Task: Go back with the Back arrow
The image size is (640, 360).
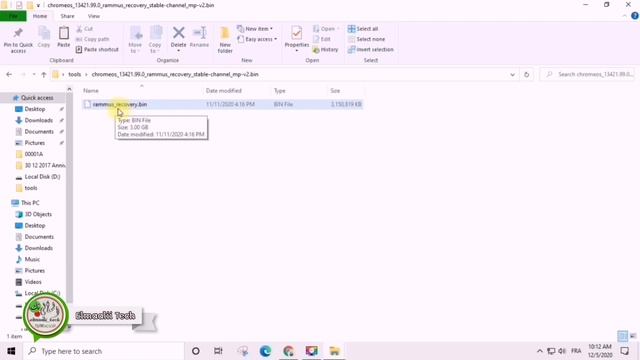Action: pos(9,74)
